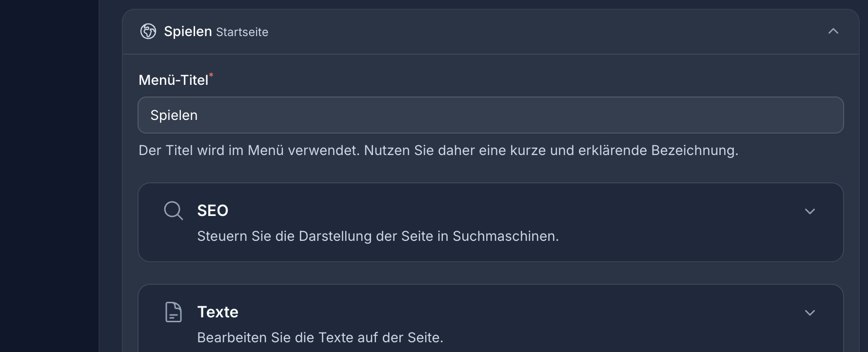
Task: Click the Startseite label in the header
Action: pos(242,32)
